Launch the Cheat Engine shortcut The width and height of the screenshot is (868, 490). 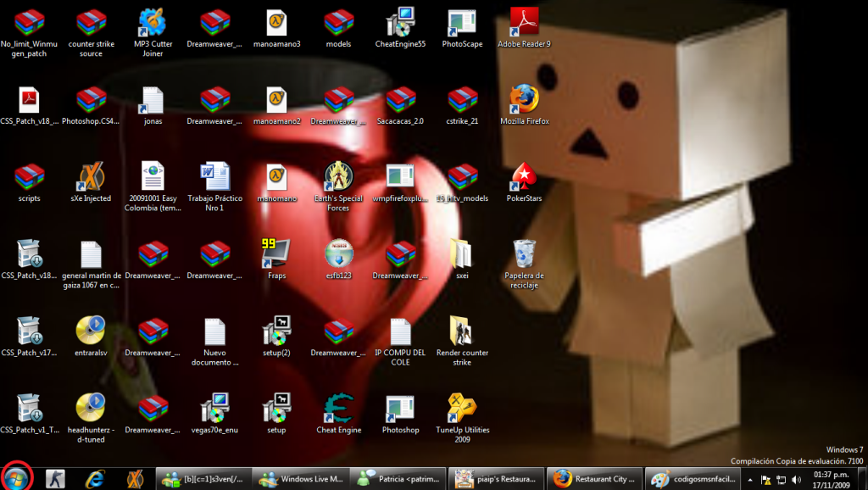(x=339, y=408)
